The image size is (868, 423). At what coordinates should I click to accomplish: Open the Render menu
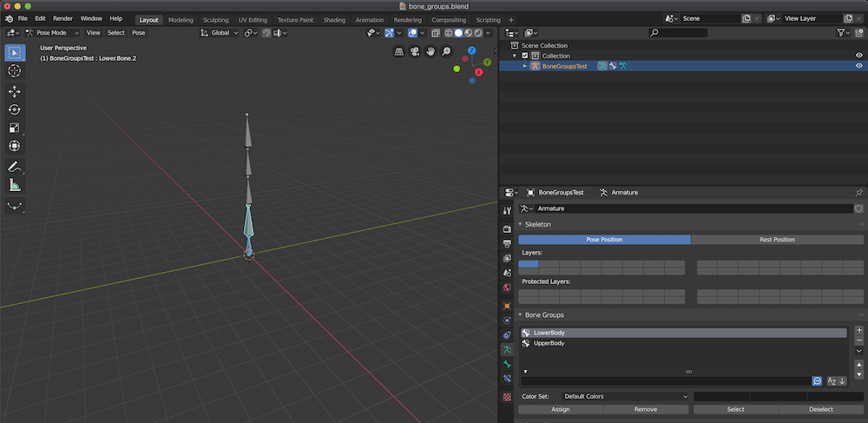click(62, 18)
